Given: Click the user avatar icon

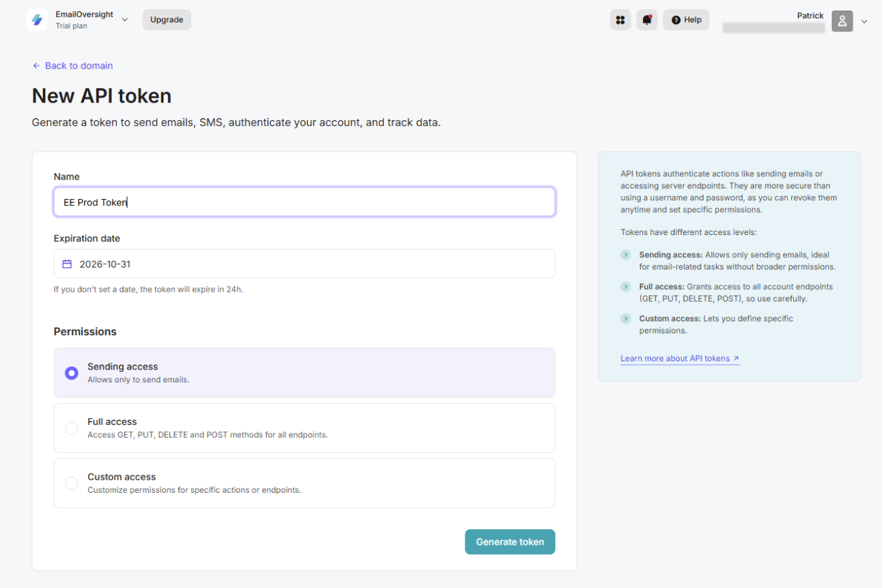Looking at the screenshot, I should 842,21.
